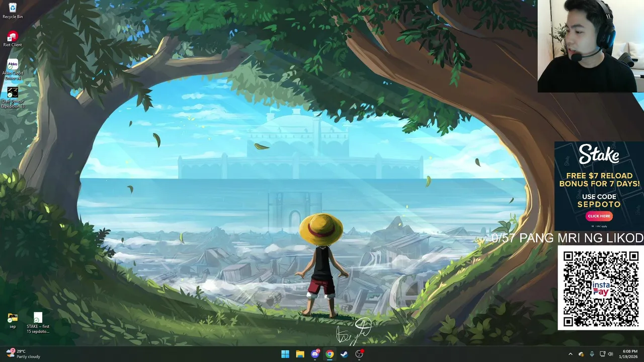Screen dimensions: 644x362
Task: Click the 'CLICK HERE' Stake button
Action: coord(599,216)
